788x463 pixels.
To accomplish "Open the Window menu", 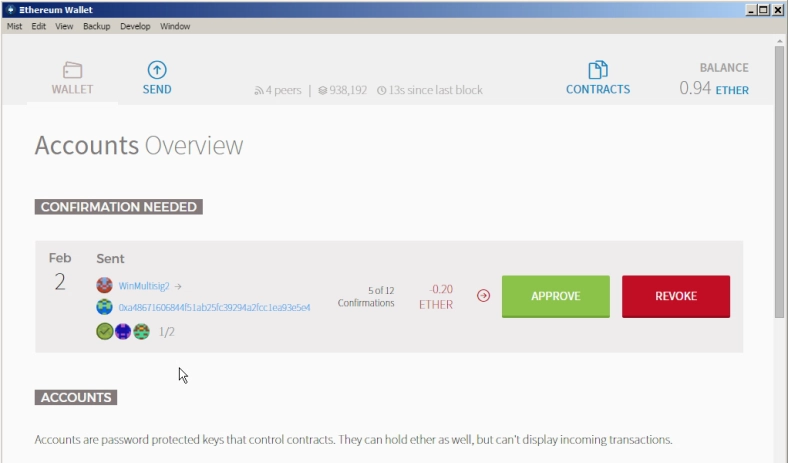I will point(175,26).
